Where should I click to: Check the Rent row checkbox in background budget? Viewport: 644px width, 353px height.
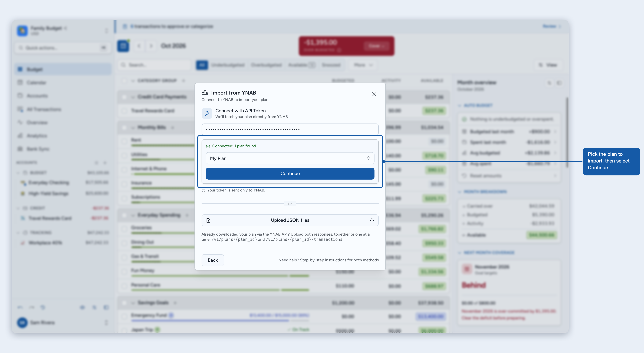[x=124, y=141]
